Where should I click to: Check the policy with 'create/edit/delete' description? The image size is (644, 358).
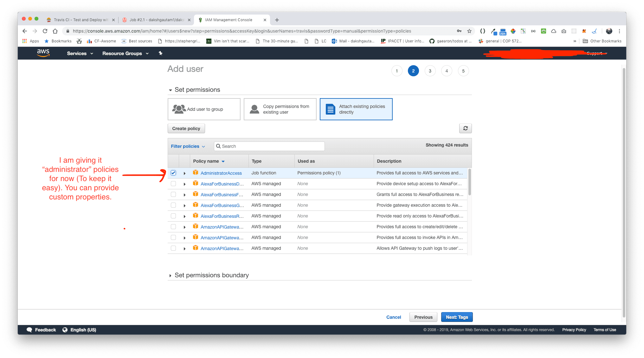pyautogui.click(x=173, y=227)
